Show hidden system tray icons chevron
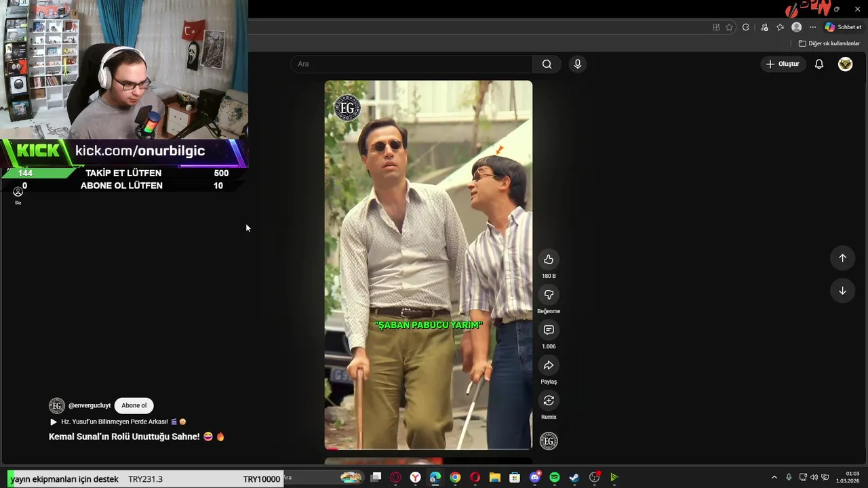This screenshot has width=868, height=488. coord(774,477)
